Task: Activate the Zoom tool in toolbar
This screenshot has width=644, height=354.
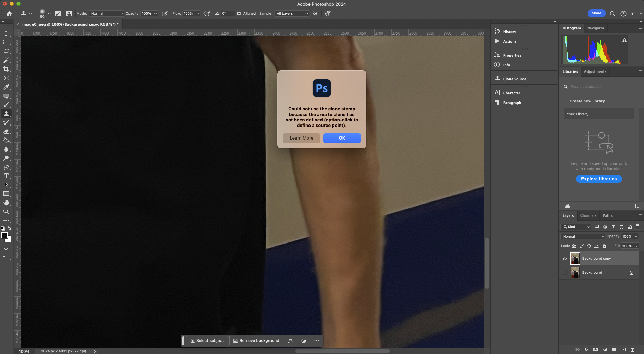Action: pos(6,211)
